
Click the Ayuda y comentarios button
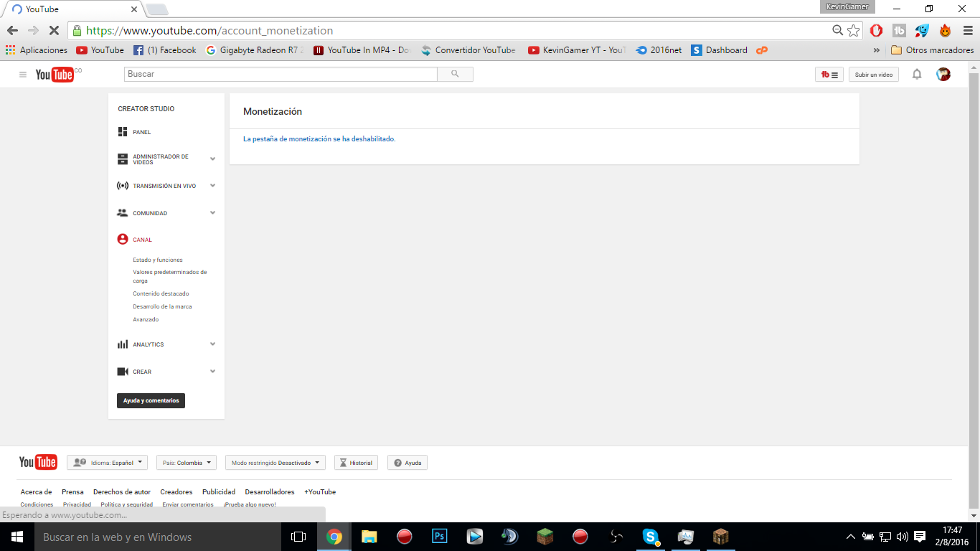(x=151, y=400)
